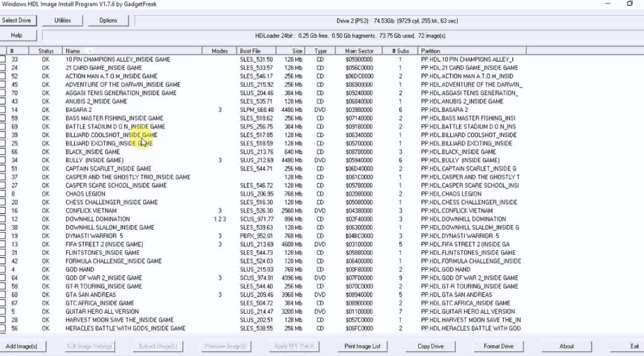The image size is (644, 356).
Task: Click the Help button
Action: click(x=18, y=35)
